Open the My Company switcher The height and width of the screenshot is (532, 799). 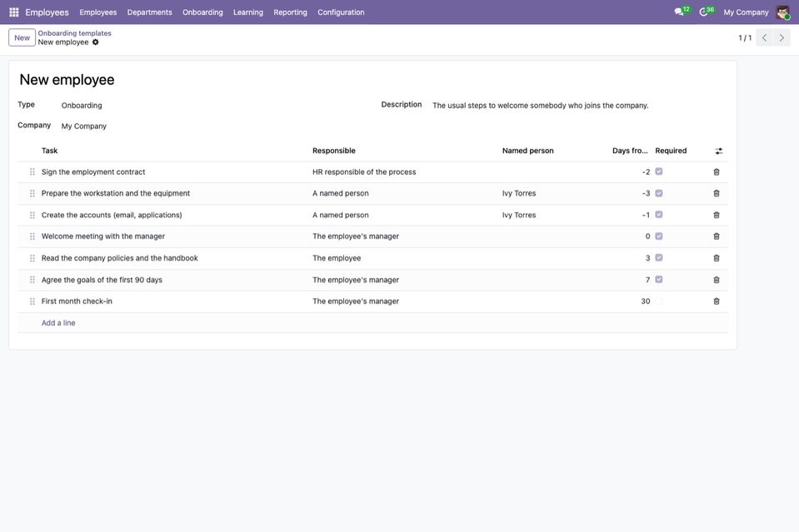click(x=746, y=12)
